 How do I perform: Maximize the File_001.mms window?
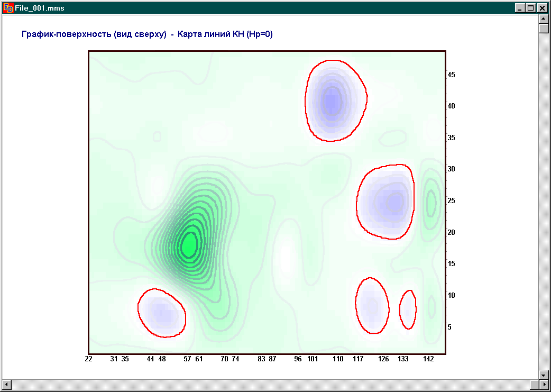[531, 8]
